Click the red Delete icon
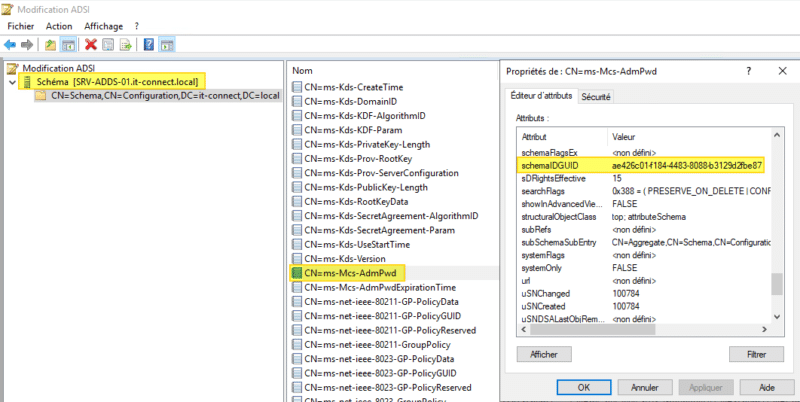The image size is (800, 402). click(x=91, y=45)
